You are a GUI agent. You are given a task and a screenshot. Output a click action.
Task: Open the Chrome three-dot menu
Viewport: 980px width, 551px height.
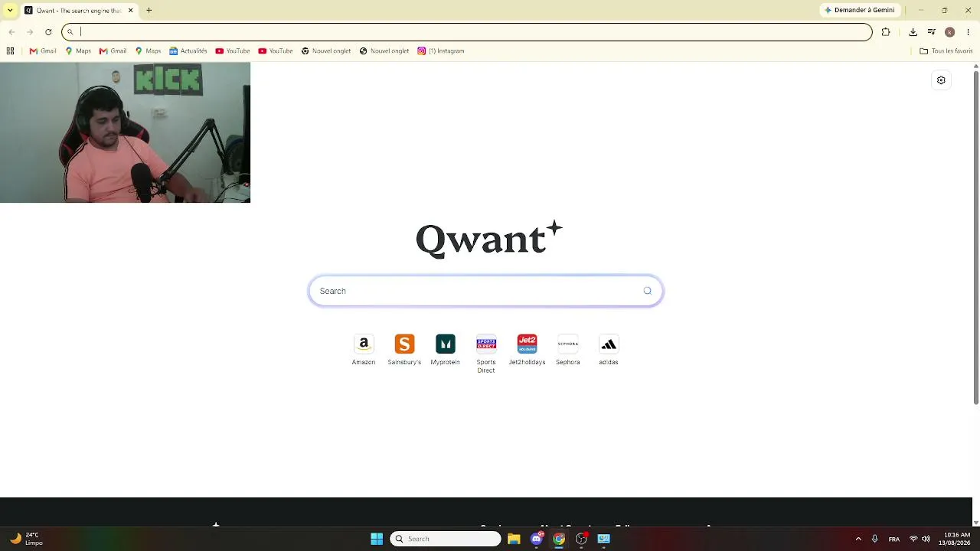(x=969, y=32)
